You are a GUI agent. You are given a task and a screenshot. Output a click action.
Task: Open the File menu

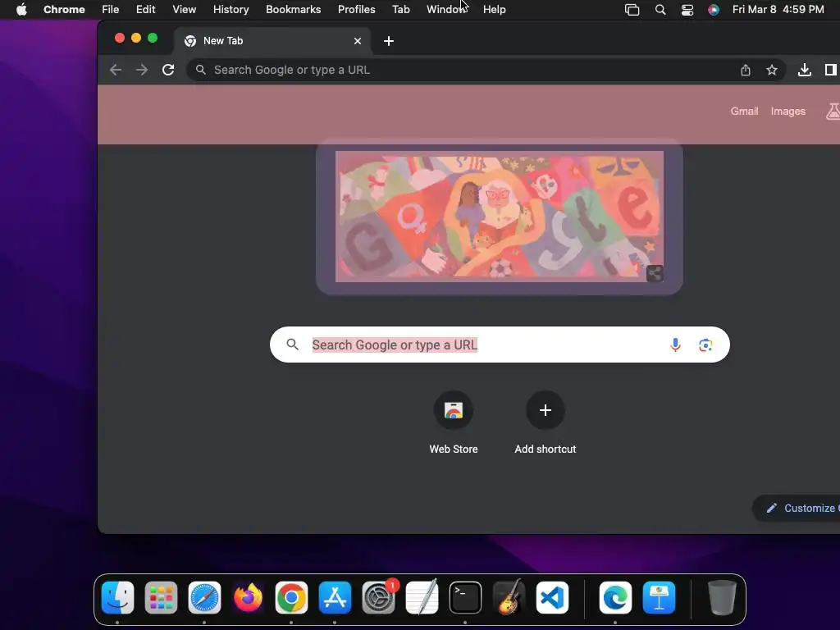coord(111,10)
